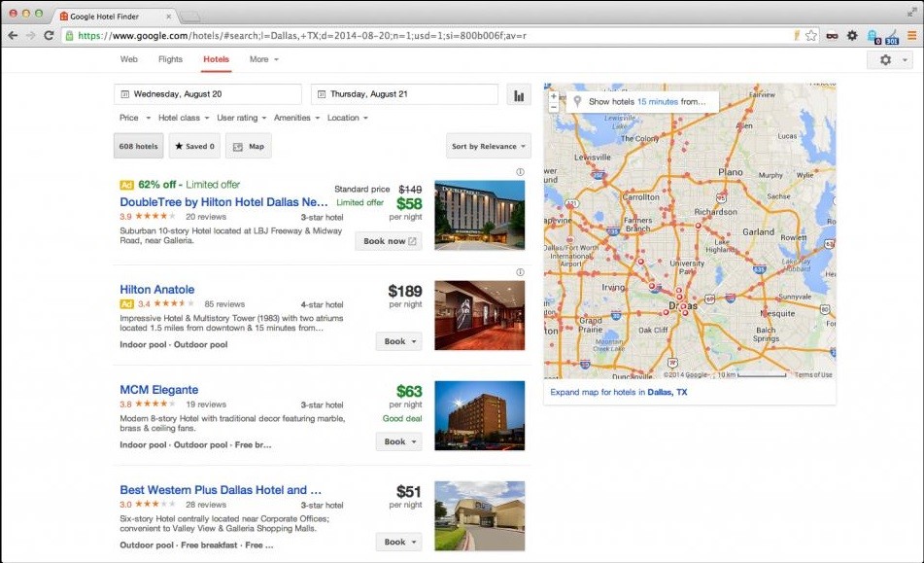Show Saved hotels list

pos(194,146)
